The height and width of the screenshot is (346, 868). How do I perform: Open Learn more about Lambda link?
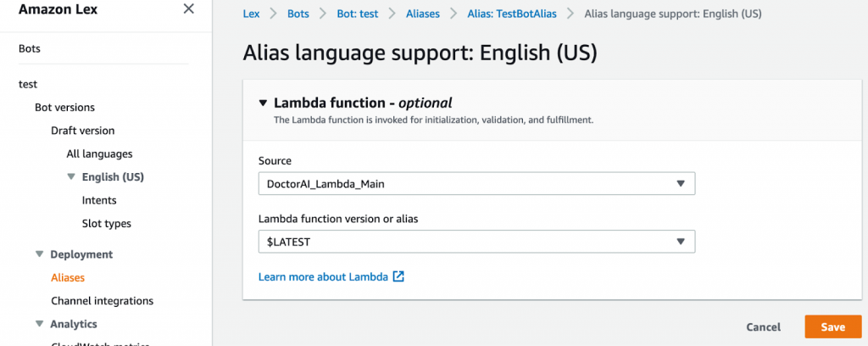pyautogui.click(x=323, y=276)
